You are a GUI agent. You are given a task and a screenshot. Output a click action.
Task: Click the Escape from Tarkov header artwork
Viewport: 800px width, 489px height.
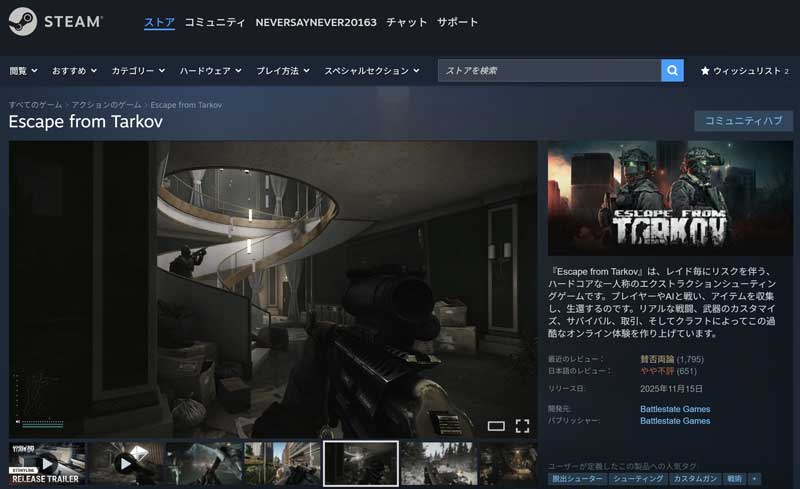(670, 198)
